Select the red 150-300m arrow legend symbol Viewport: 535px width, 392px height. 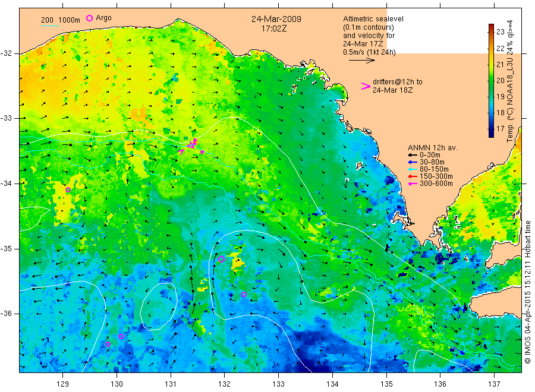pyautogui.click(x=413, y=176)
